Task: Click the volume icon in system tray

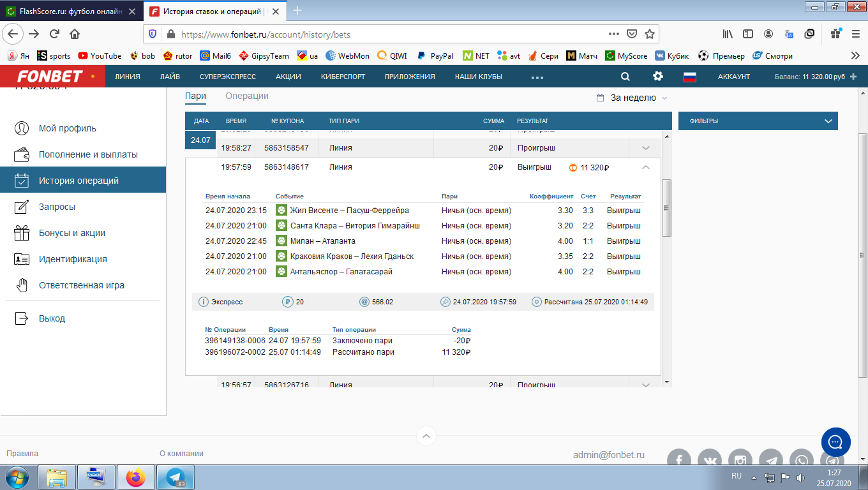Action: tap(800, 478)
